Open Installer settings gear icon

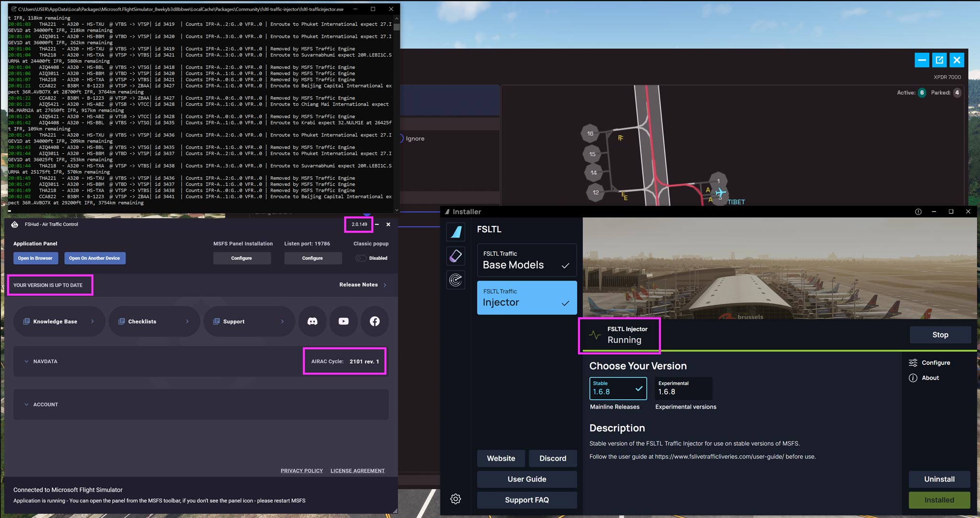coord(456,499)
